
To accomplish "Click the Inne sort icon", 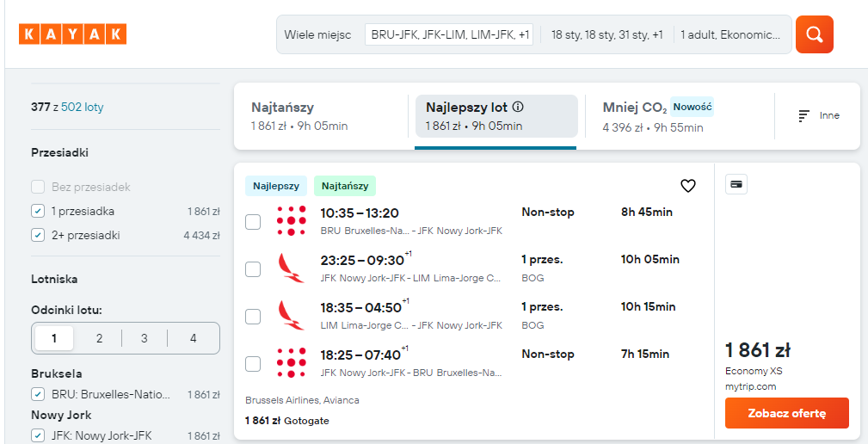I will [803, 115].
